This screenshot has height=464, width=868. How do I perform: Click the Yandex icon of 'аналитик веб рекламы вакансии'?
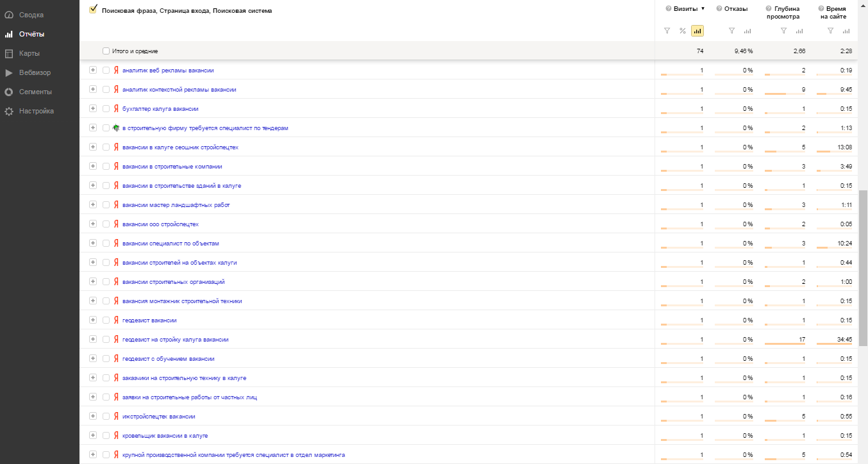(116, 70)
